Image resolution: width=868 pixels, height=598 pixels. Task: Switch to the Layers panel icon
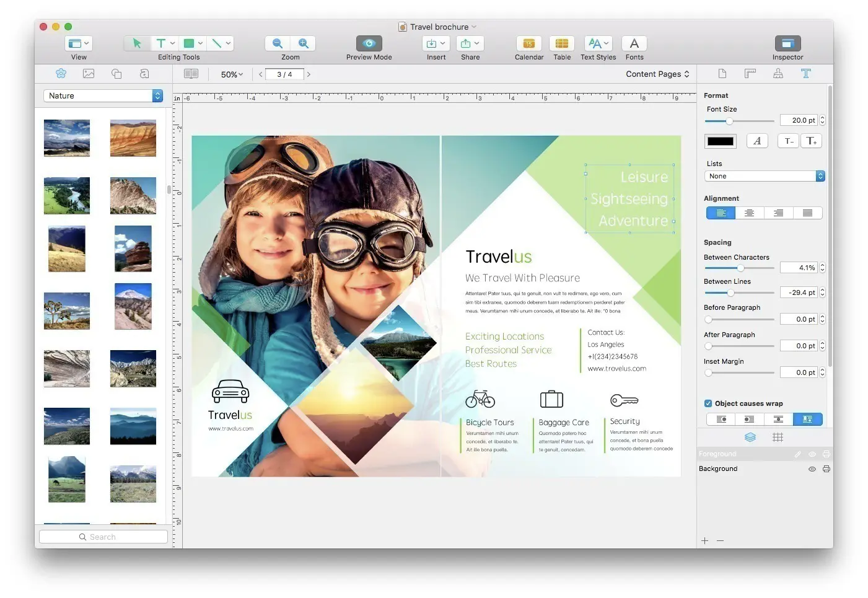(x=750, y=437)
